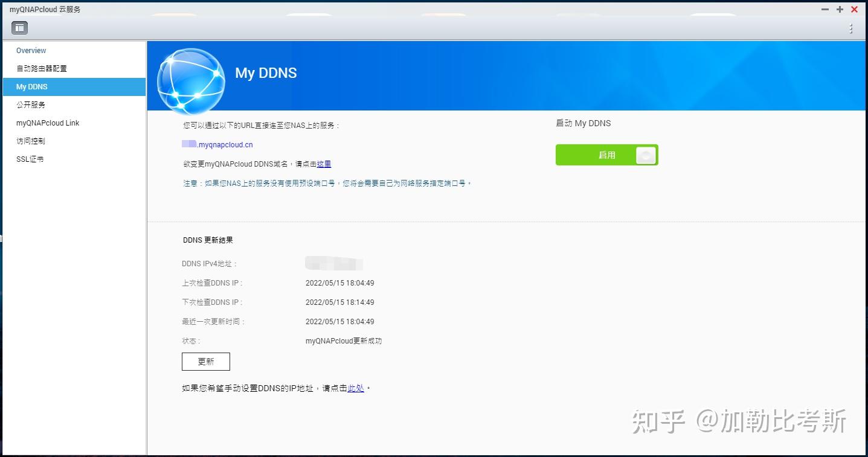Minimize the myQNAPcloud window

[x=825, y=9]
